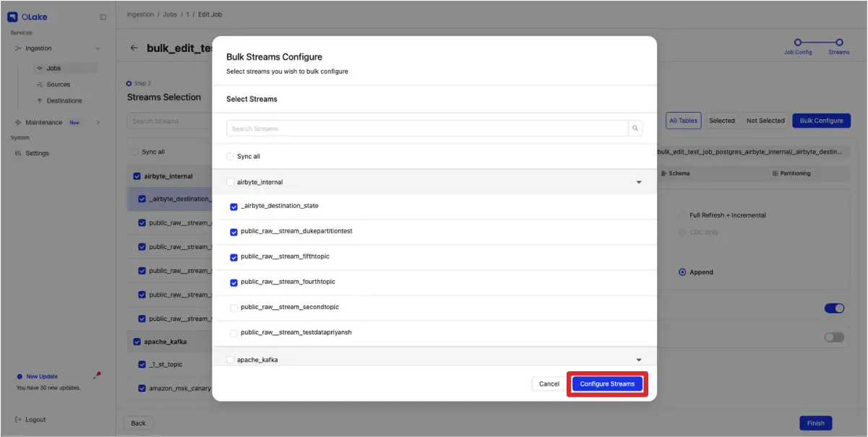Viewport: 868px width, 437px height.
Task: Click the Finish button
Action: coord(816,423)
